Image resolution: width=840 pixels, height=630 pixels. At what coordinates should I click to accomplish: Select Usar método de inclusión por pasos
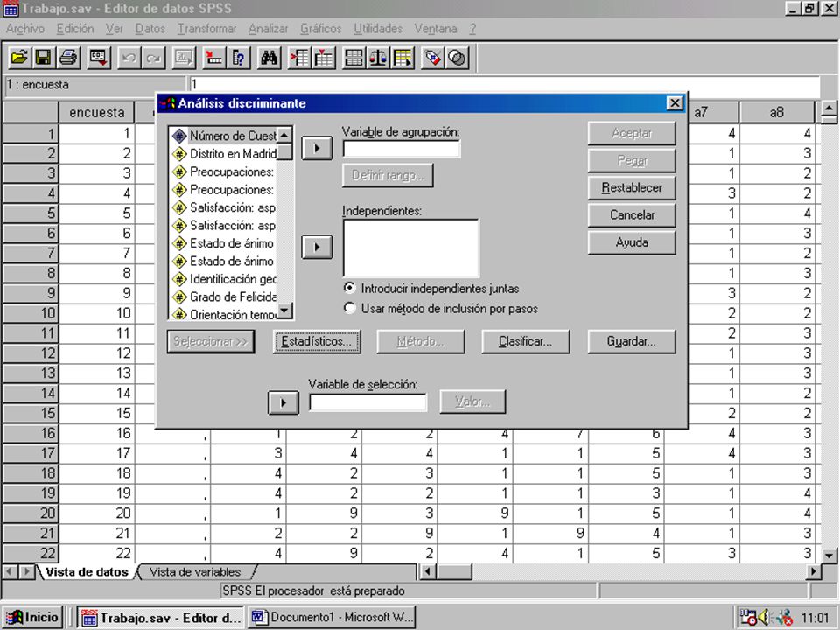click(x=441, y=309)
